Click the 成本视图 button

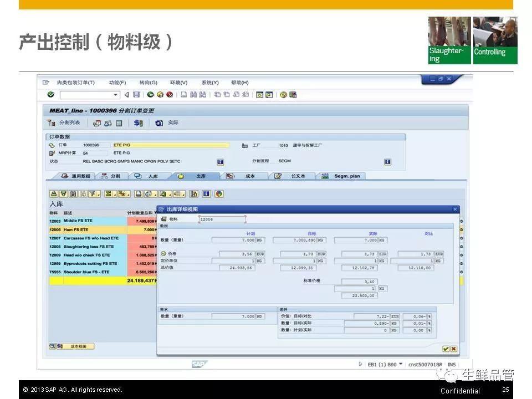click(x=76, y=346)
